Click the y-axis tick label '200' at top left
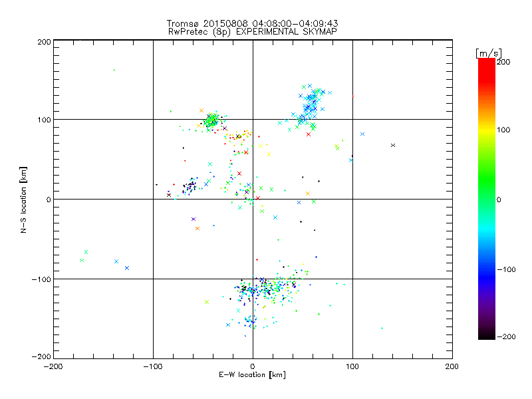Image resolution: width=532 pixels, height=399 pixels. pyautogui.click(x=44, y=42)
